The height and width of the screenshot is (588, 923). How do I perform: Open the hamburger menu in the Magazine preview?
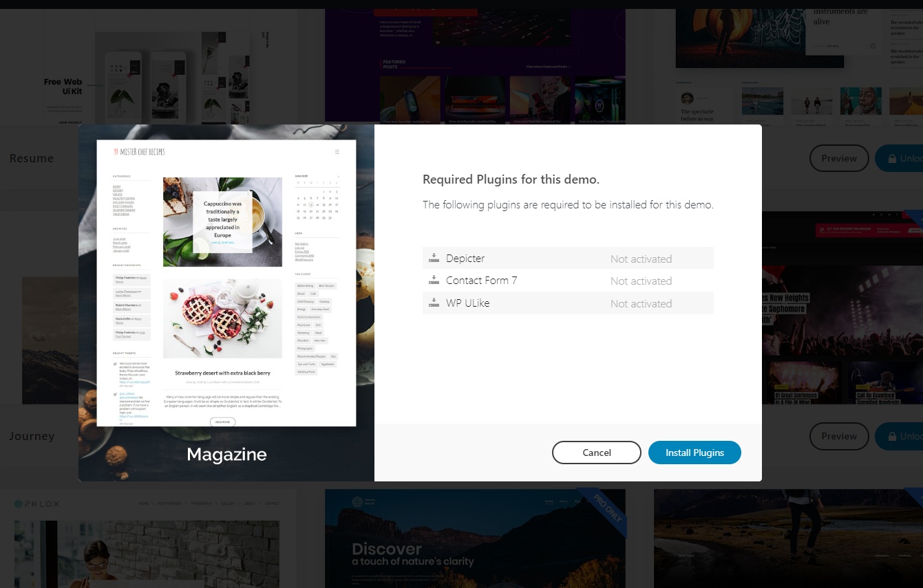click(337, 152)
